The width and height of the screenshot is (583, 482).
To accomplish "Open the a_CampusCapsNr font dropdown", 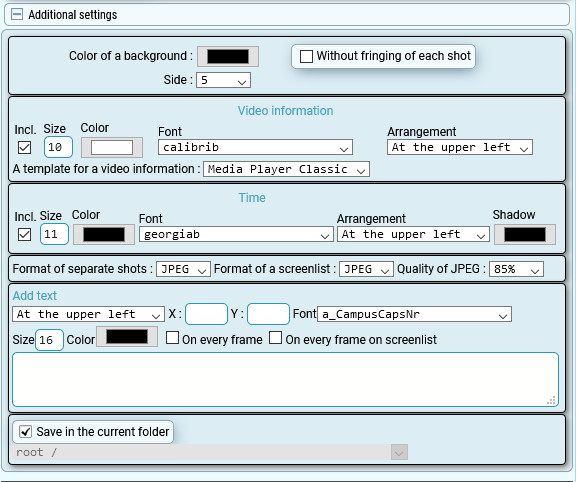I will [x=415, y=314].
